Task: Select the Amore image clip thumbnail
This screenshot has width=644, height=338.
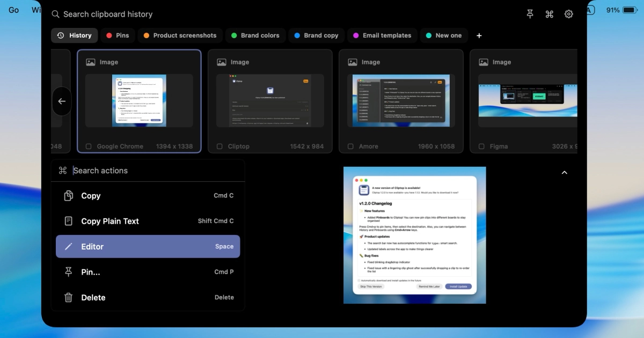Action: pos(401,101)
